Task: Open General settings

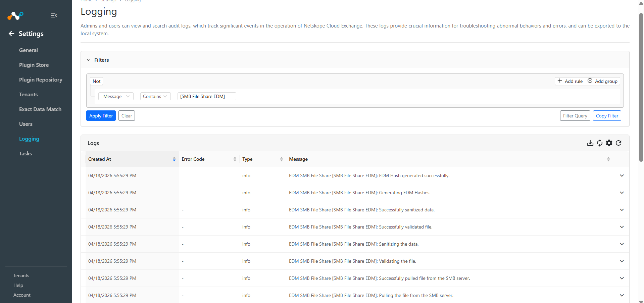Action: click(x=29, y=50)
